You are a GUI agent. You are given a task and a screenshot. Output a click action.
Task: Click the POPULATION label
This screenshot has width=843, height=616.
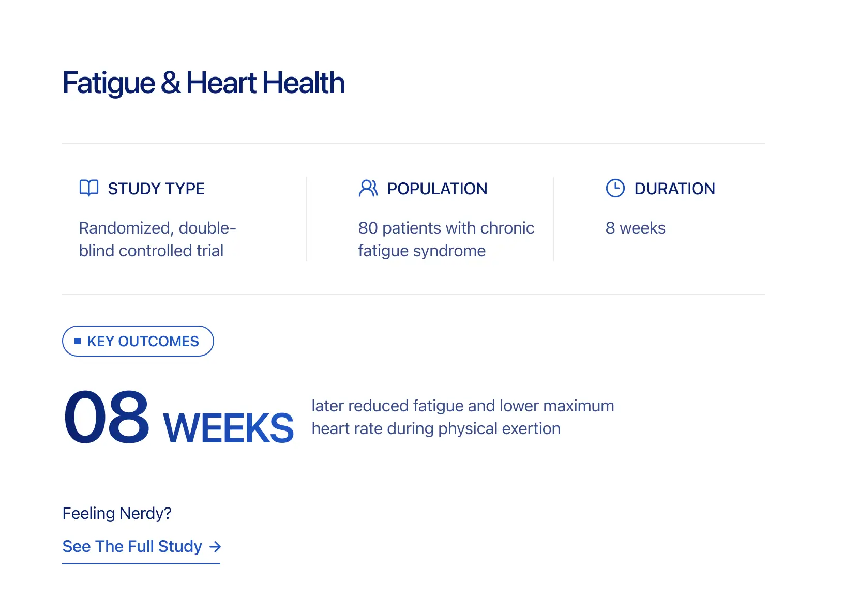[x=437, y=189]
